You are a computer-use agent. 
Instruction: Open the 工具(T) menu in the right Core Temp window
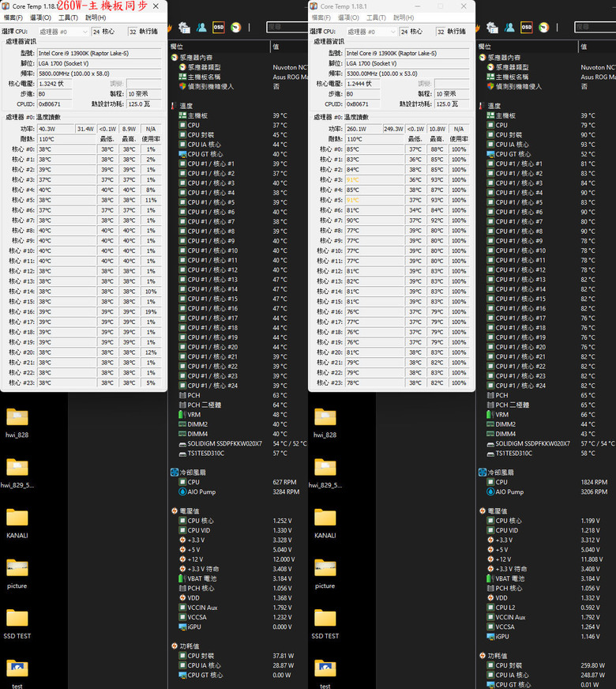(376, 17)
